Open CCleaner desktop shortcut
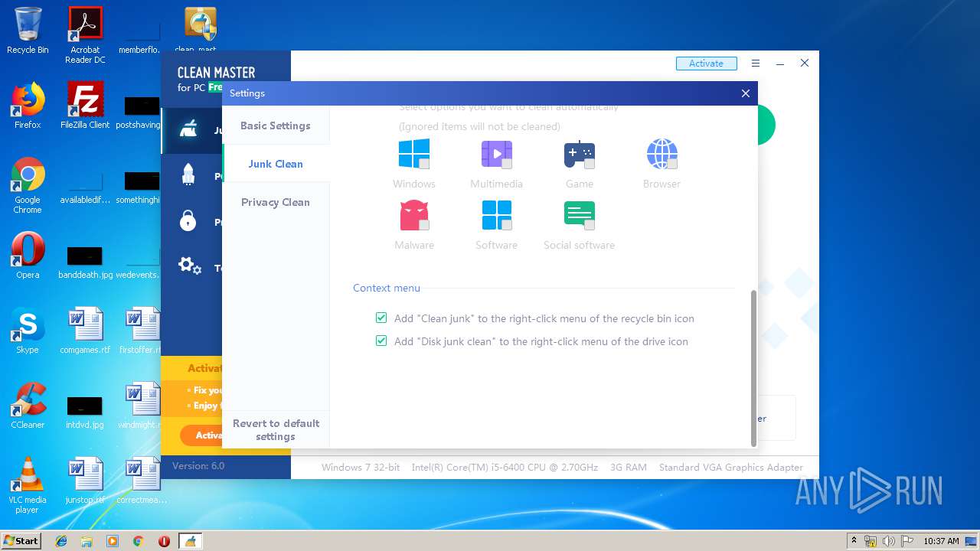Screen dimensions: 980x551 coord(28,406)
